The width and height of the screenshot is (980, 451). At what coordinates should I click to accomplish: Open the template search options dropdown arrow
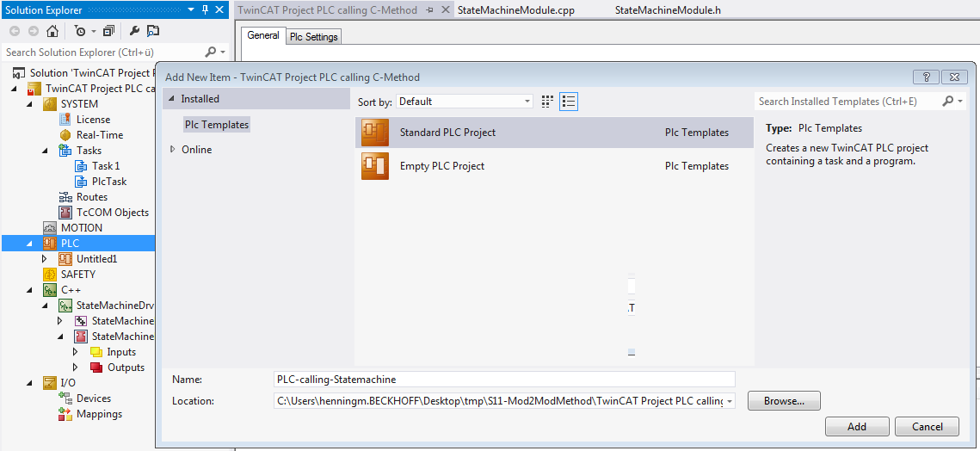pos(960,102)
